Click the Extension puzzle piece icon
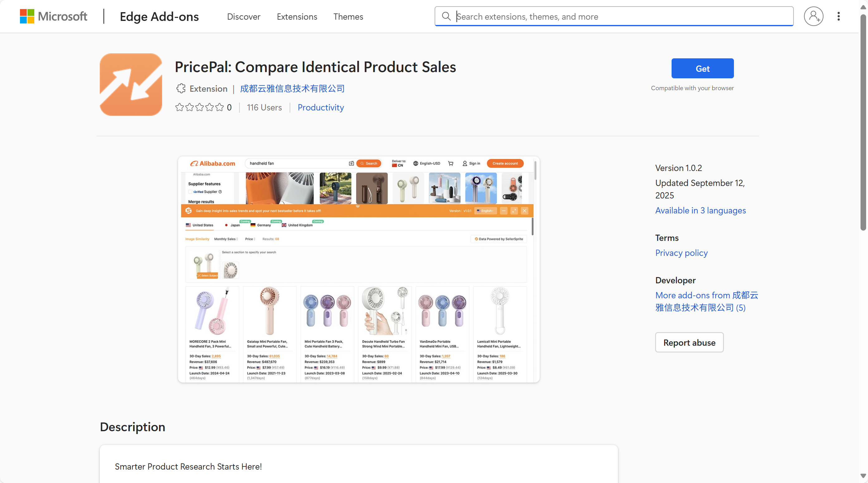 coord(181,88)
